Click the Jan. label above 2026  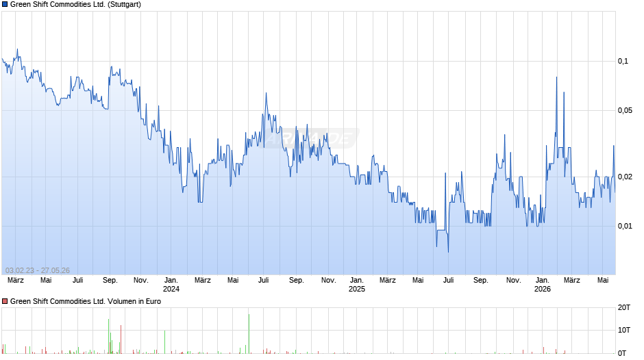click(542, 281)
